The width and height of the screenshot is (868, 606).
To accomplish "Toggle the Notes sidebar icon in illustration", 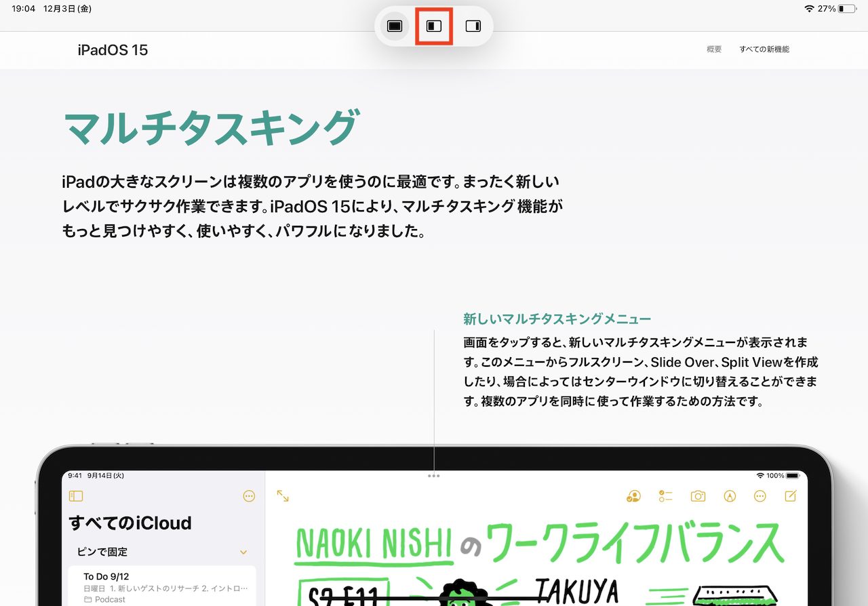I will 76,496.
